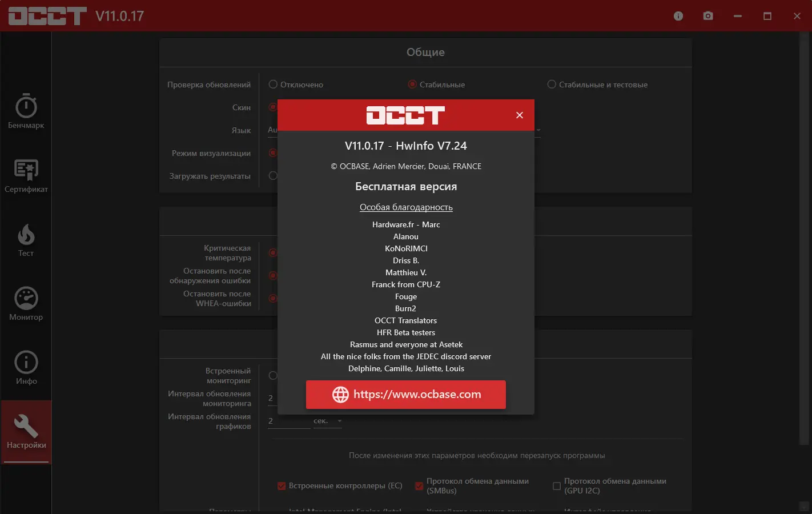Click the Режим визуализации label
Viewport: 812px width, 514px height.
click(x=211, y=153)
